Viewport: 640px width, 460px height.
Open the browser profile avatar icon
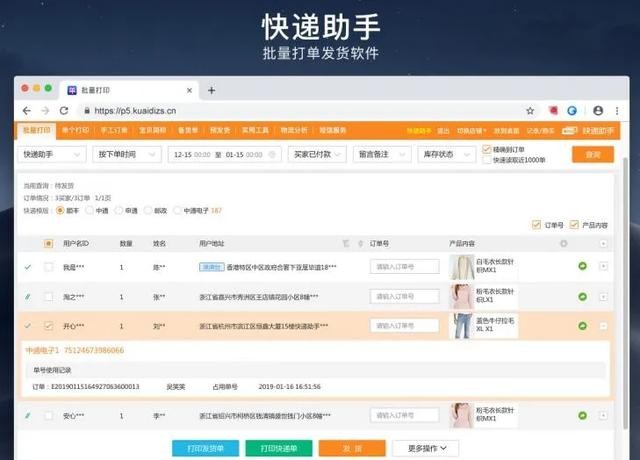pos(597,111)
